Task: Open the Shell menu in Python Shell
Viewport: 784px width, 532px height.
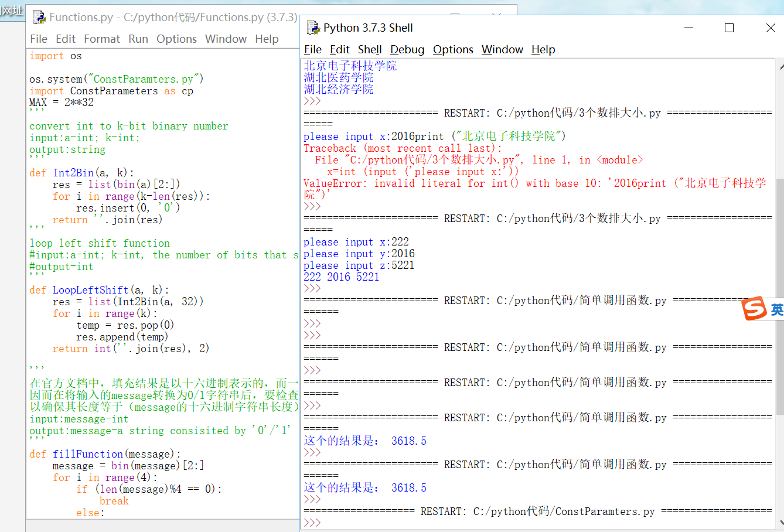Action: point(370,49)
